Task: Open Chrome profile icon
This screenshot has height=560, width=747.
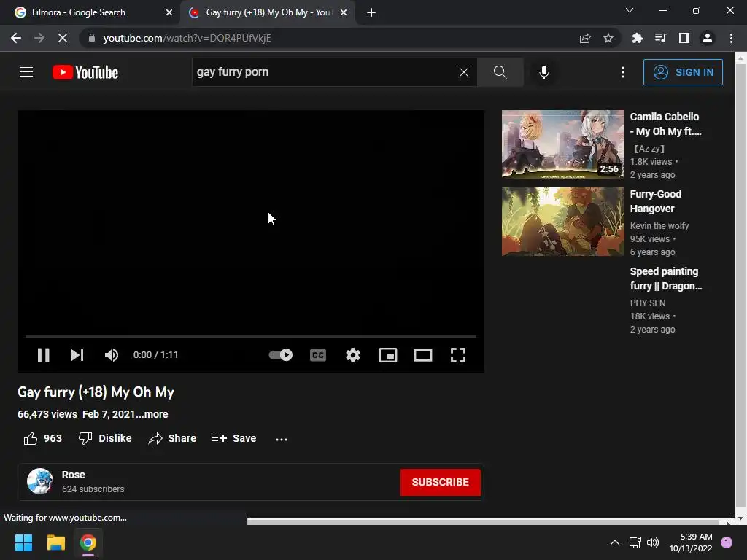Action: pos(708,38)
